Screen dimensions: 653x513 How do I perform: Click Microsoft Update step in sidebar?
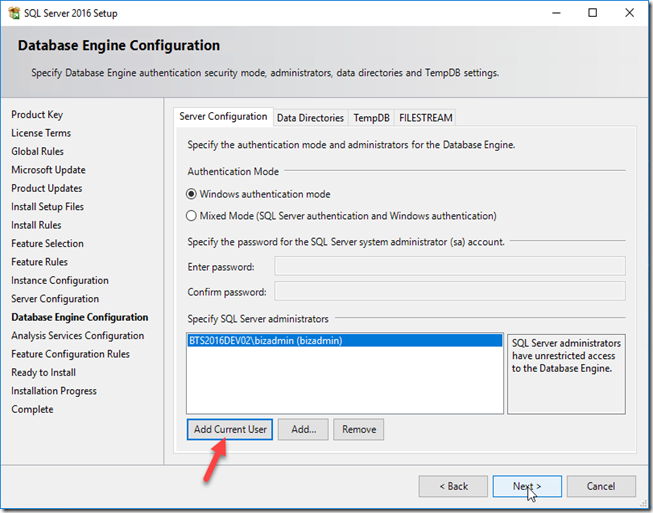pyautogui.click(x=48, y=170)
